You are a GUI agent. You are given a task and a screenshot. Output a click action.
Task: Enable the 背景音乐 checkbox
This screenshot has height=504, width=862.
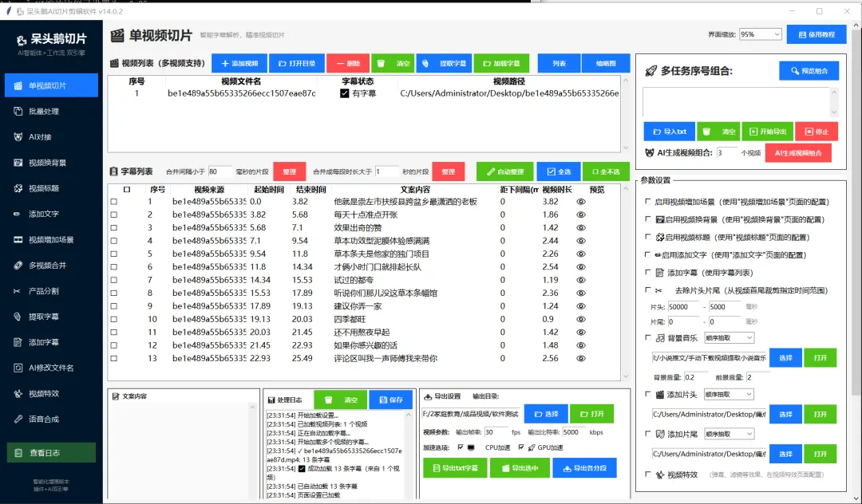(648, 337)
